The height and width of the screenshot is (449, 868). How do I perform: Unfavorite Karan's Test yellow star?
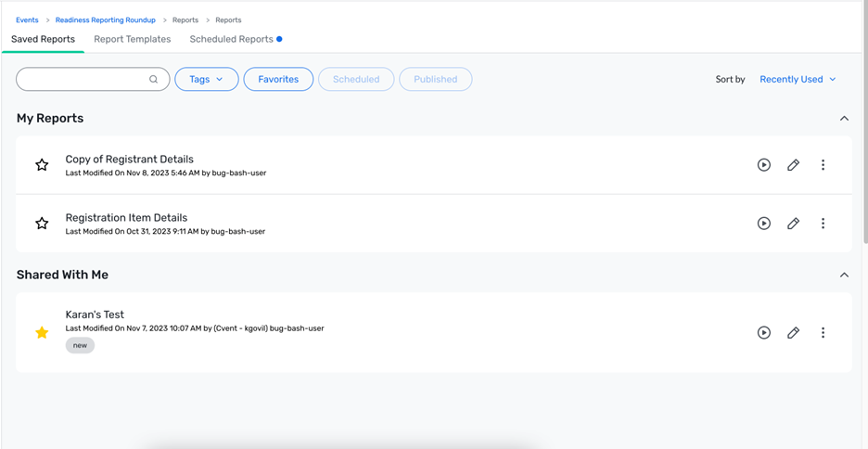click(42, 333)
